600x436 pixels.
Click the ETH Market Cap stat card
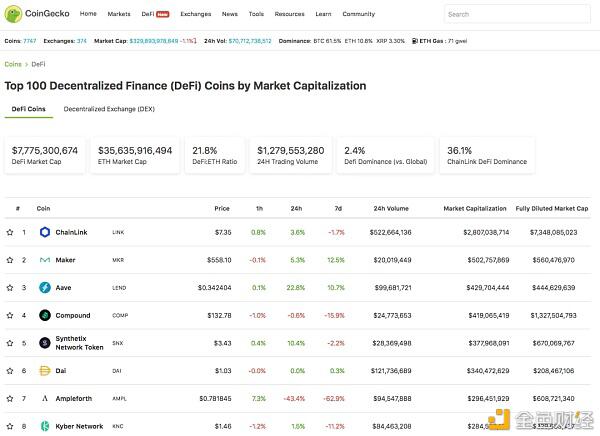point(135,155)
